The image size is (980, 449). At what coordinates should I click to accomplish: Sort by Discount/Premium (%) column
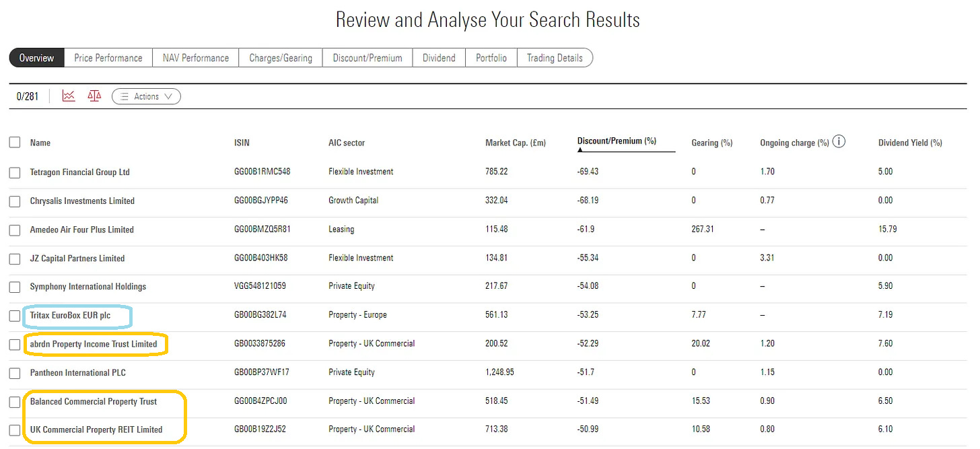pos(617,141)
